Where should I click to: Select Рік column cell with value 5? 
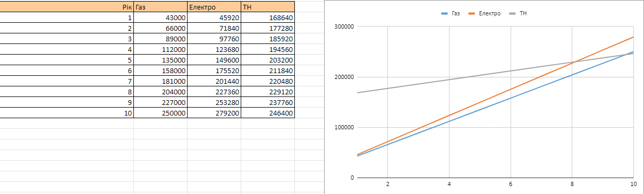[x=66, y=60]
